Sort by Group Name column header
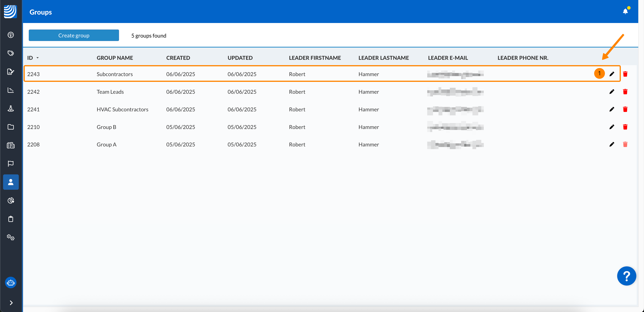Image resolution: width=644 pixels, height=312 pixels. click(x=115, y=58)
